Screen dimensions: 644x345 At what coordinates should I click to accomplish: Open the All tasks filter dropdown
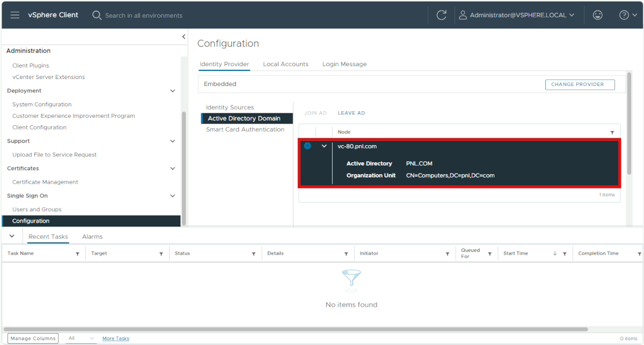82,338
